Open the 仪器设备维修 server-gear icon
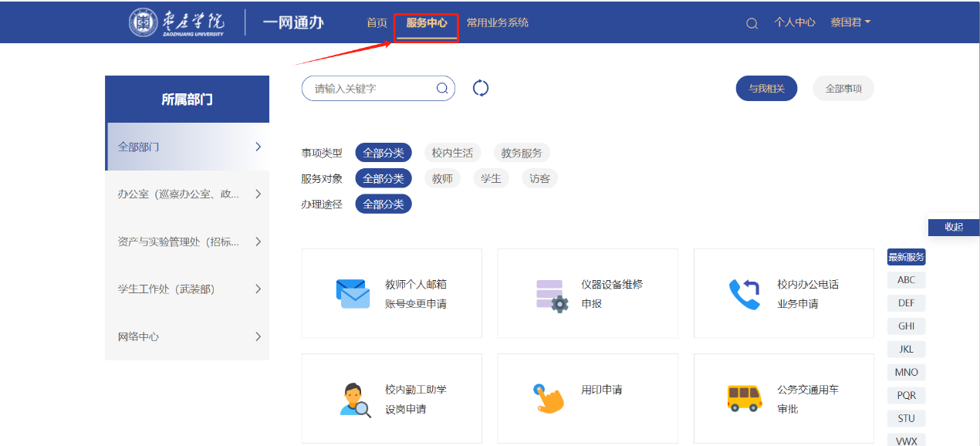Viewport: 980px width, 446px height. click(x=552, y=295)
